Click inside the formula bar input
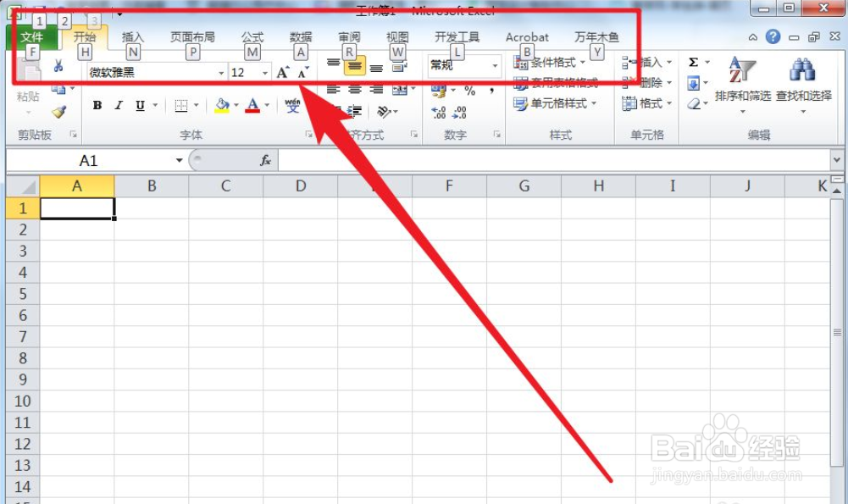 click(x=554, y=160)
